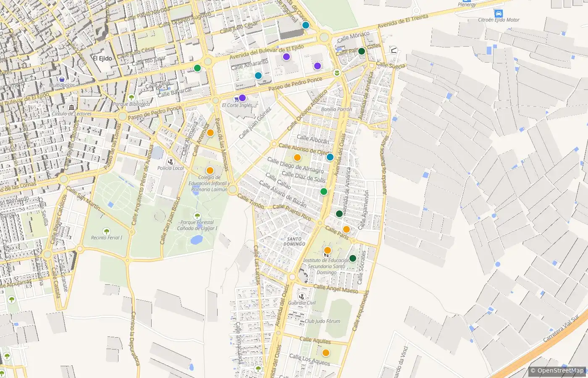Select the dark green marker on Calle País de Gales
The image size is (588, 378).
(361, 51)
